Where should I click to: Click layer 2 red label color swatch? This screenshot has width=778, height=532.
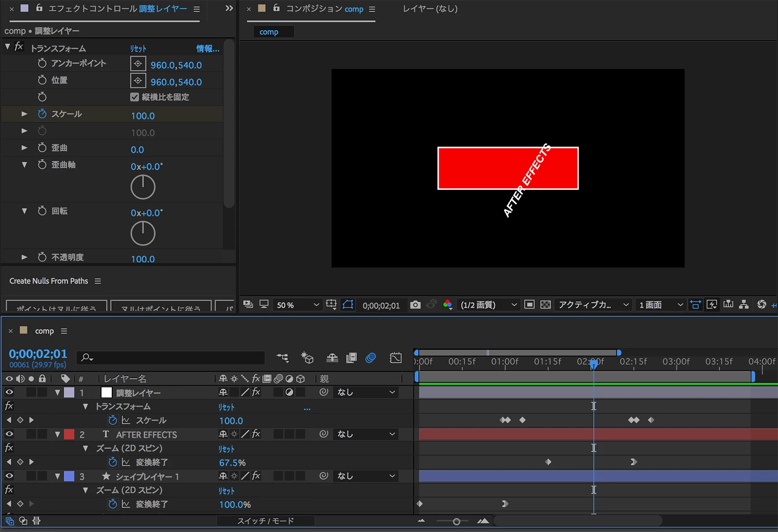pyautogui.click(x=69, y=434)
